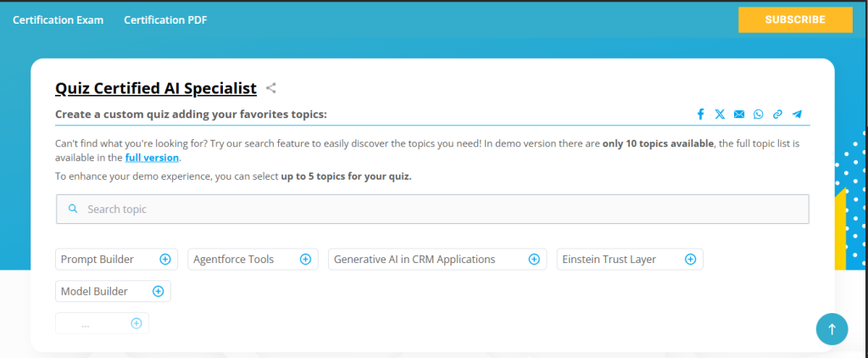Click share icon beside quiz title
This screenshot has width=868, height=358.
click(x=271, y=87)
